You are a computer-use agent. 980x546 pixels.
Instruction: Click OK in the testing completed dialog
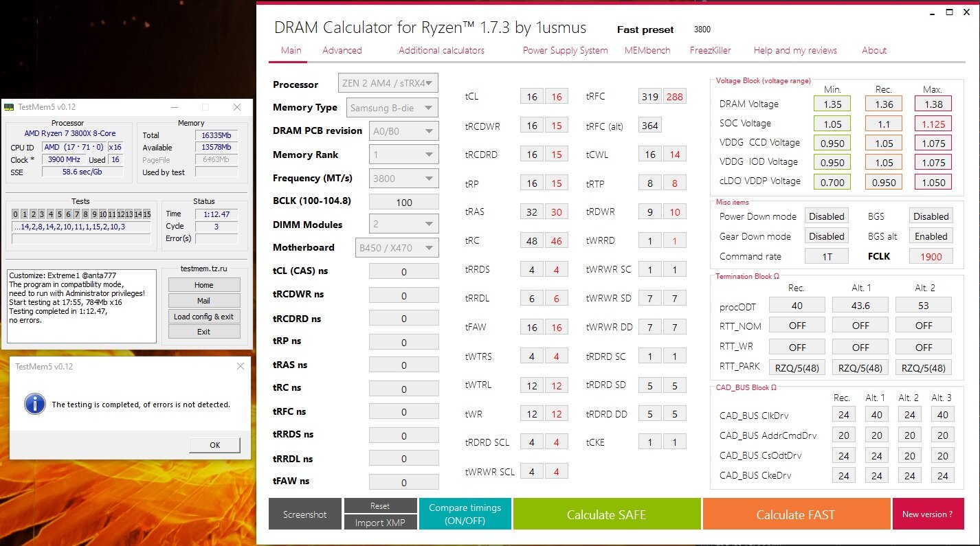pyautogui.click(x=214, y=445)
